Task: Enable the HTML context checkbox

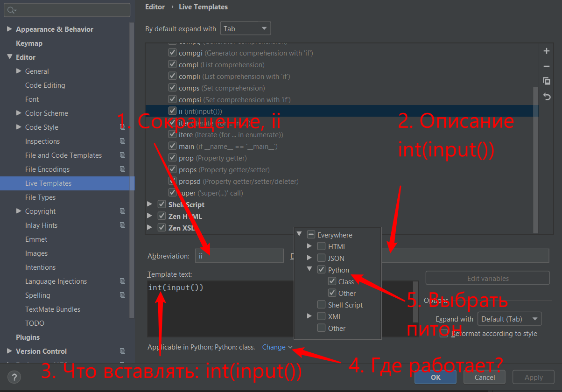Action: [321, 246]
